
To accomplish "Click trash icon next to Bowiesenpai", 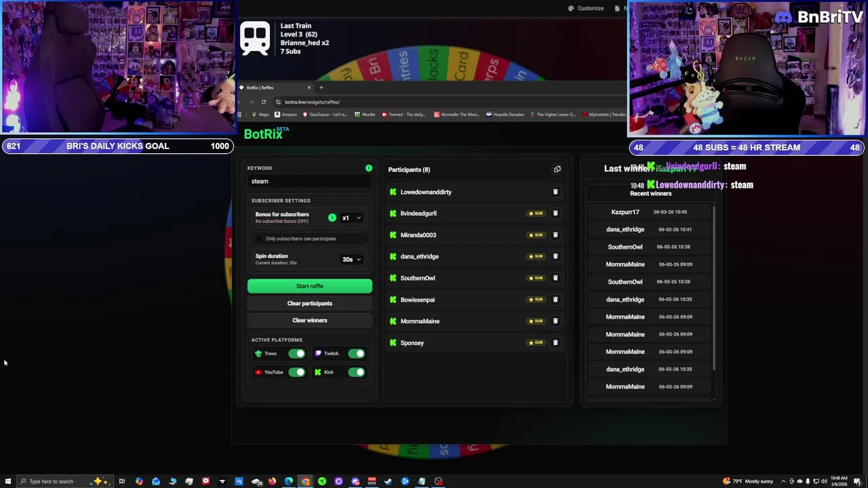I will point(555,300).
